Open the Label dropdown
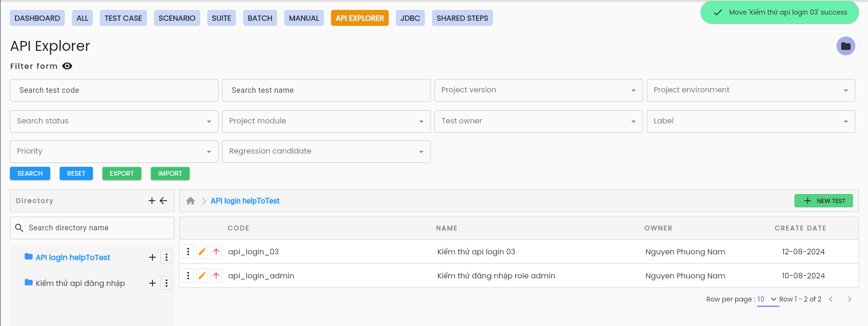The height and width of the screenshot is (326, 868). coord(751,122)
